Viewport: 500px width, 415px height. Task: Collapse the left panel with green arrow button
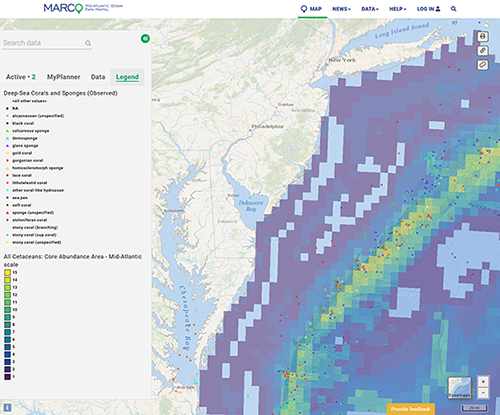(145, 39)
